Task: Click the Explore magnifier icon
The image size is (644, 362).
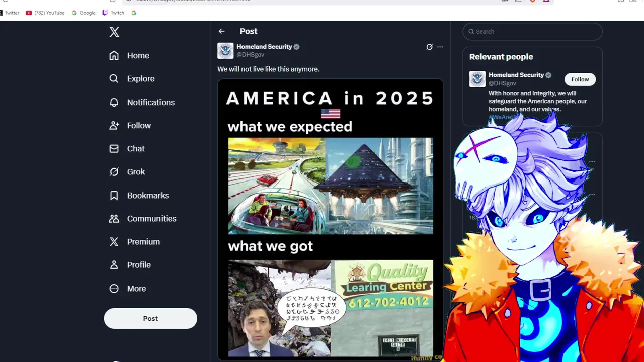Action: point(114,79)
